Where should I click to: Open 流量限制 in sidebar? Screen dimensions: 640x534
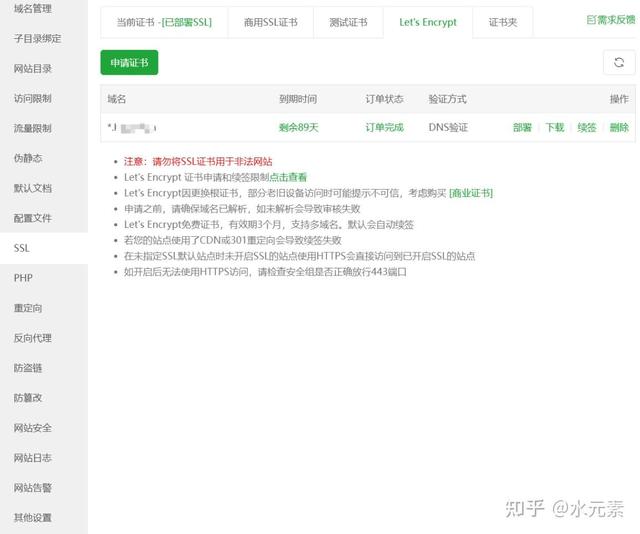coord(33,129)
